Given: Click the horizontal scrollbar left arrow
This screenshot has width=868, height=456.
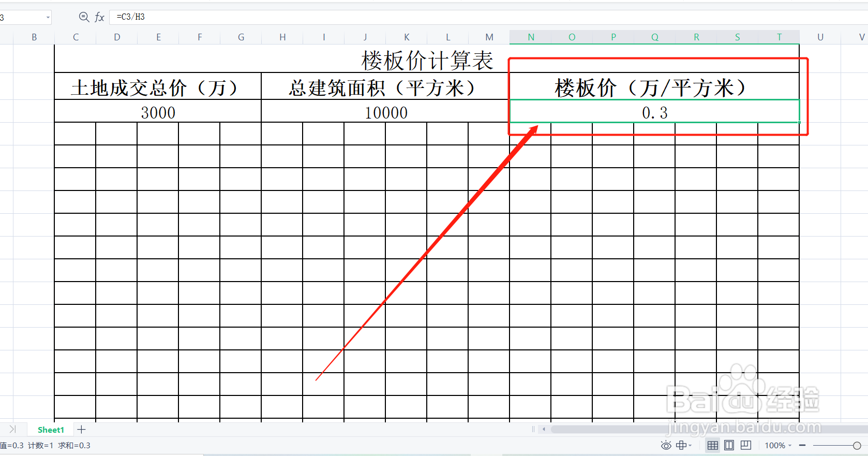Looking at the screenshot, I should (x=544, y=429).
